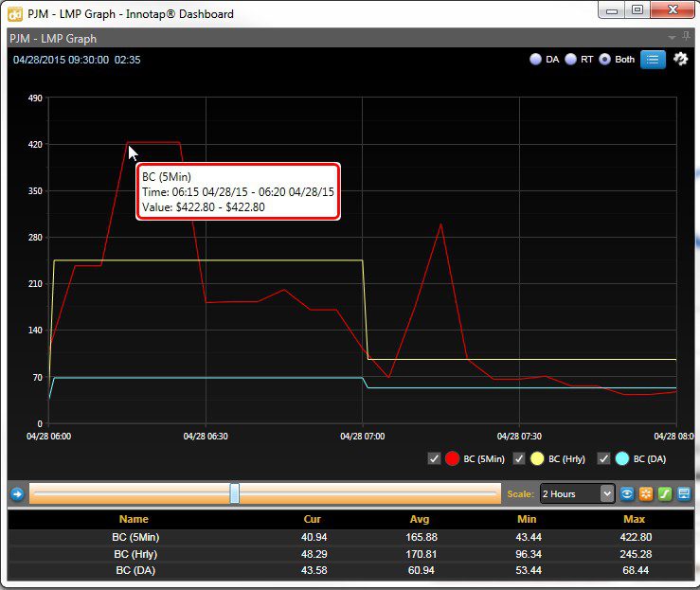Minimize the Innotap Dashboard window

tap(611, 9)
